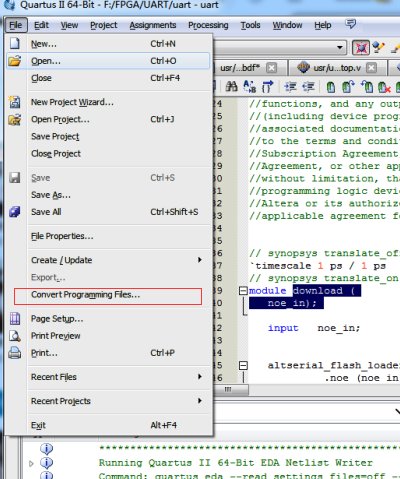Click the Print Preview magnifier icon
The image size is (400, 479).
15,335
